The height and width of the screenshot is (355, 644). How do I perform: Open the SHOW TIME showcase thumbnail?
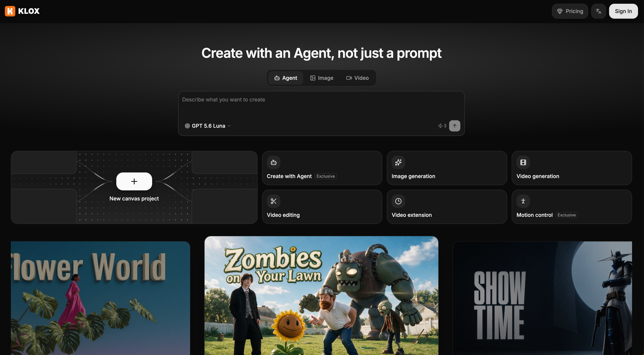(x=542, y=298)
